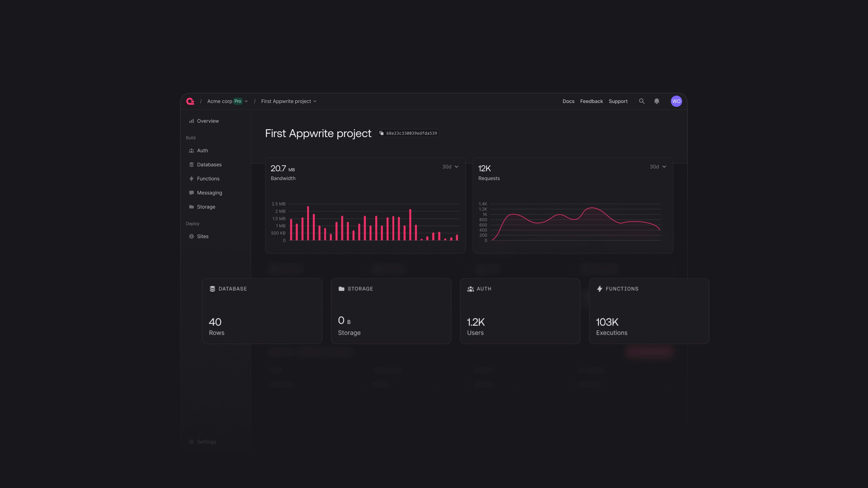This screenshot has width=868, height=488.
Task: Open the Bandwidth 30d range dropdown
Action: click(450, 167)
